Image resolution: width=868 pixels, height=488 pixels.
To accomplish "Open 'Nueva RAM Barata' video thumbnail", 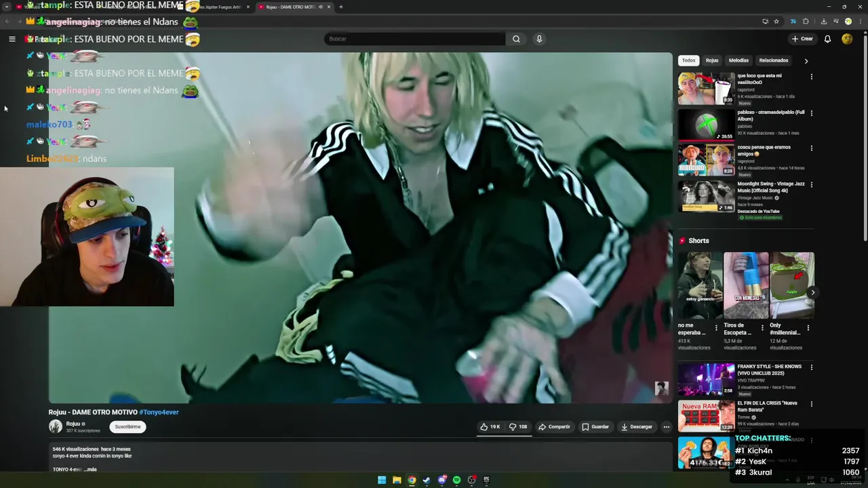I will (706, 415).
